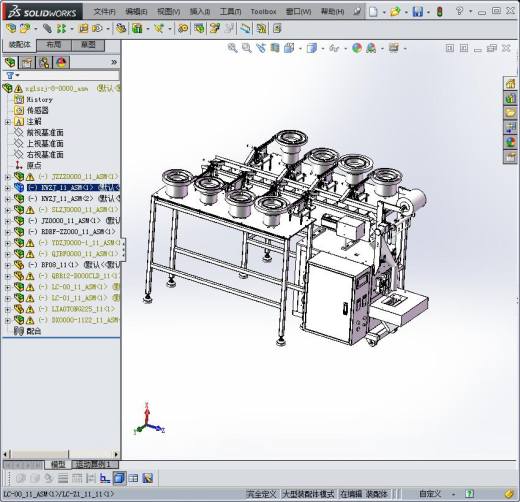Select the DisplayManager color ball tab icon
This screenshot has width=520, height=502.
tap(61, 62)
